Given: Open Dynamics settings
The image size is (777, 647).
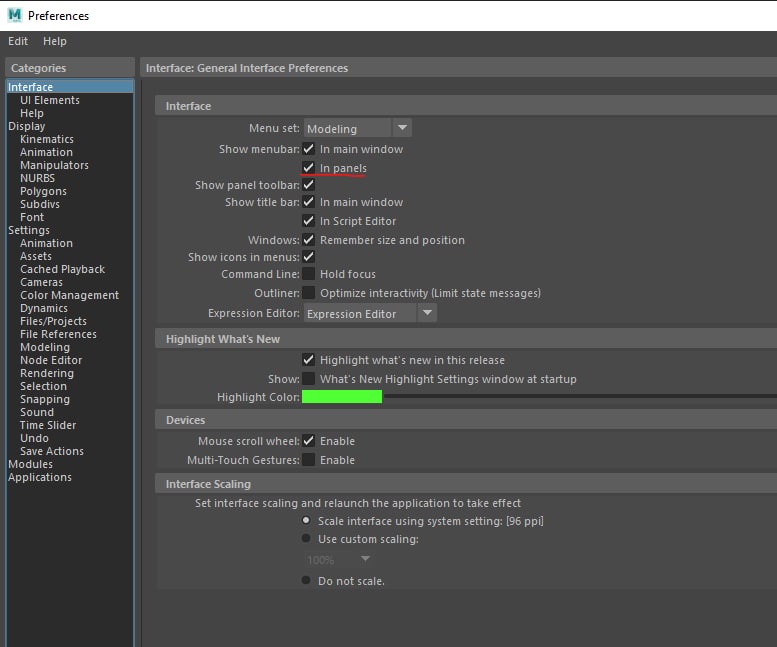Looking at the screenshot, I should point(44,308).
